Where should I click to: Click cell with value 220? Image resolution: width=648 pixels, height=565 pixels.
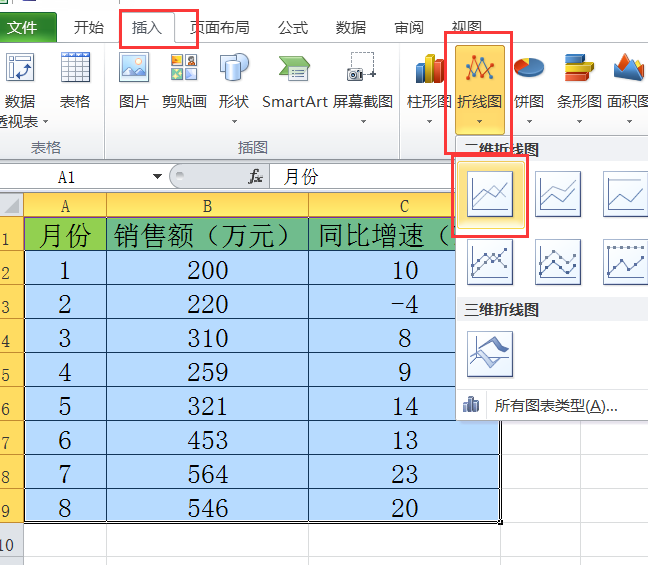pyautogui.click(x=207, y=303)
